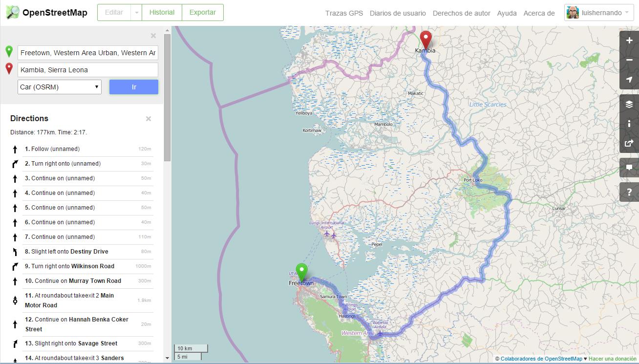Click the Kambia, Sierra Leona destination field
639x364 pixels.
pos(88,70)
